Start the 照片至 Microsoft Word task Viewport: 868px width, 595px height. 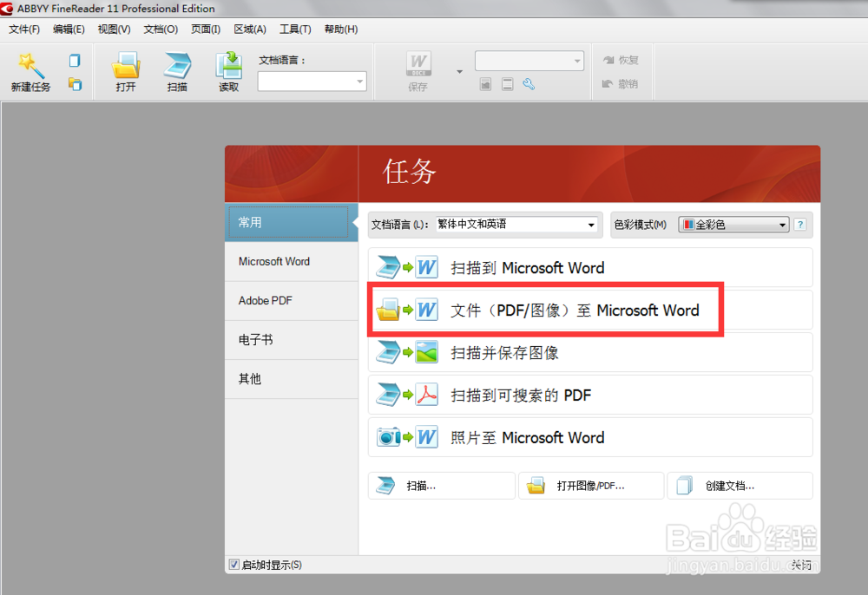tap(590, 437)
